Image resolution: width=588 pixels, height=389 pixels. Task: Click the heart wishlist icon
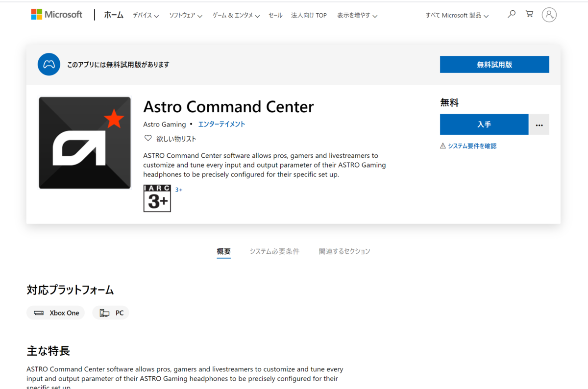coord(148,138)
